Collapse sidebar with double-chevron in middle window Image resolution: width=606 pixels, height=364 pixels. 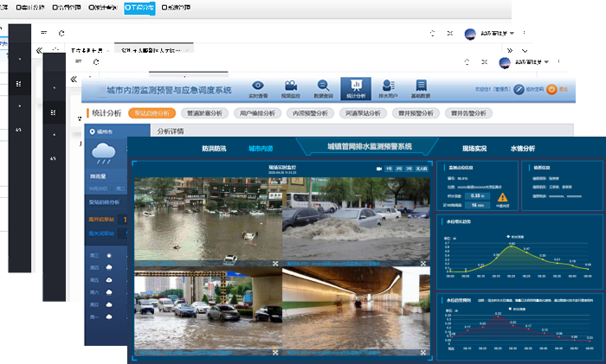(74, 80)
